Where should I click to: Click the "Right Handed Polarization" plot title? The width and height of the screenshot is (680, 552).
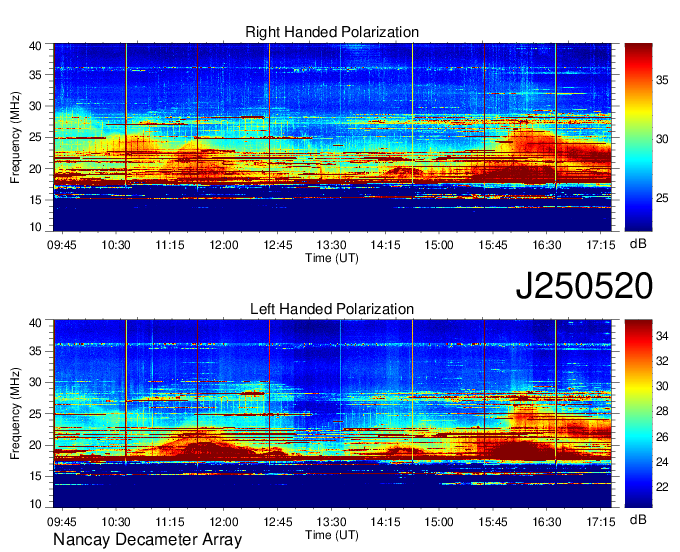tap(332, 32)
